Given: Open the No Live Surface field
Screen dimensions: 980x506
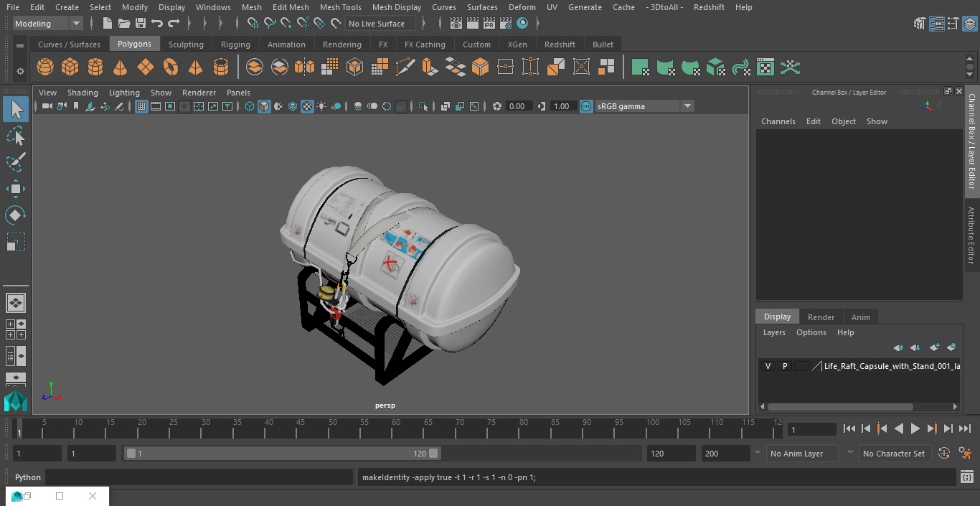Looking at the screenshot, I should pos(380,24).
